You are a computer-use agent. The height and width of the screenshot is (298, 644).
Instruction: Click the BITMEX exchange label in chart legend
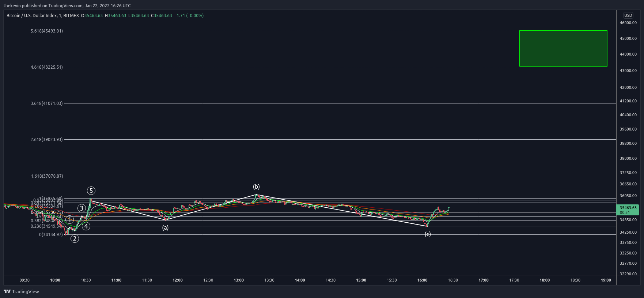[x=71, y=16]
